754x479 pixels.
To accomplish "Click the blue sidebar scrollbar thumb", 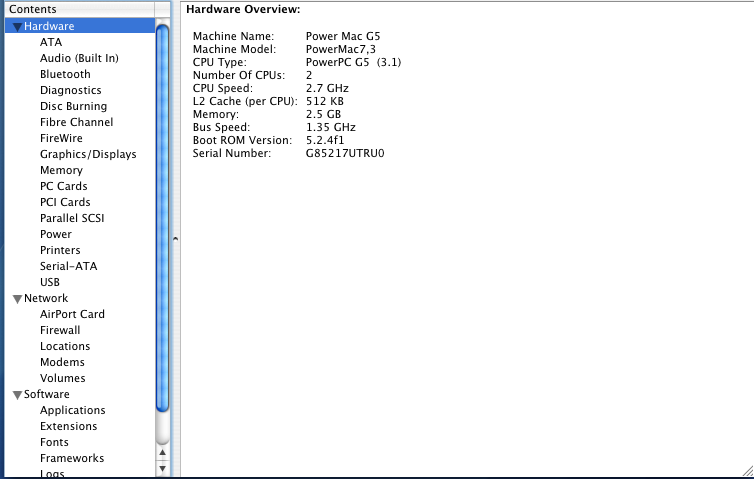I will point(163,219).
